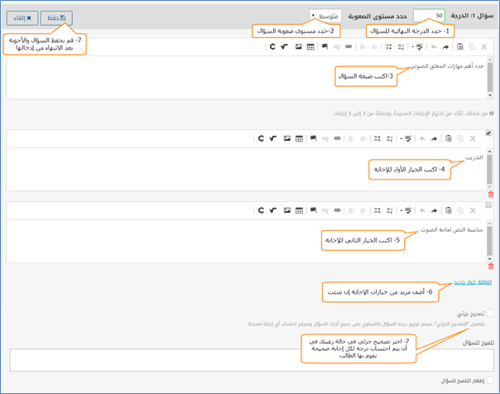
Task: Insert numbered list in question editor
Action: [401, 47]
